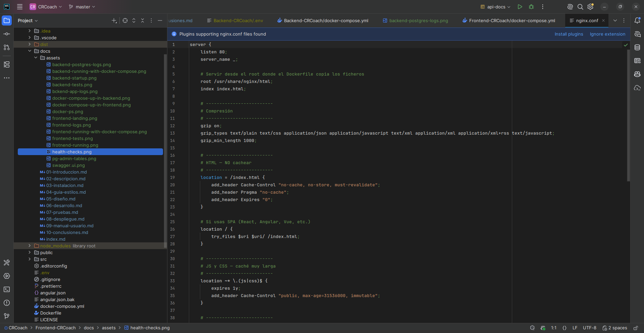The height and width of the screenshot is (333, 644).
Task: Click 2 spaces indent widget
Action: tap(615, 328)
